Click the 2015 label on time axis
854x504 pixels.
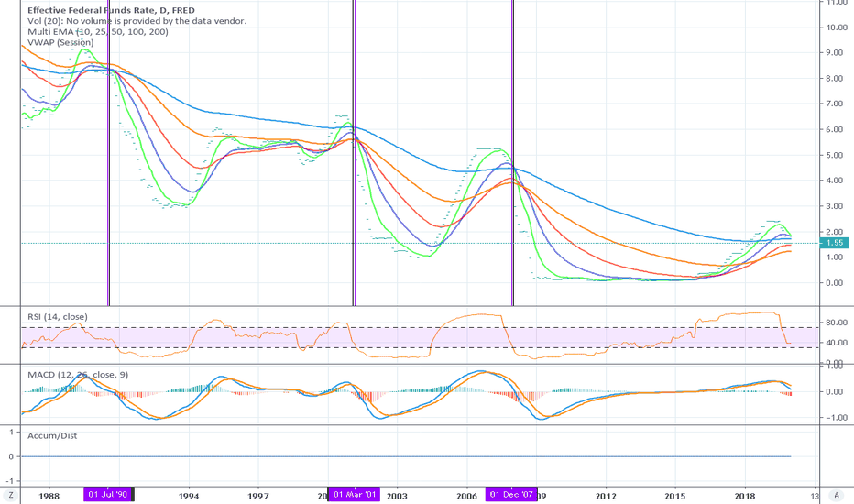(x=675, y=496)
